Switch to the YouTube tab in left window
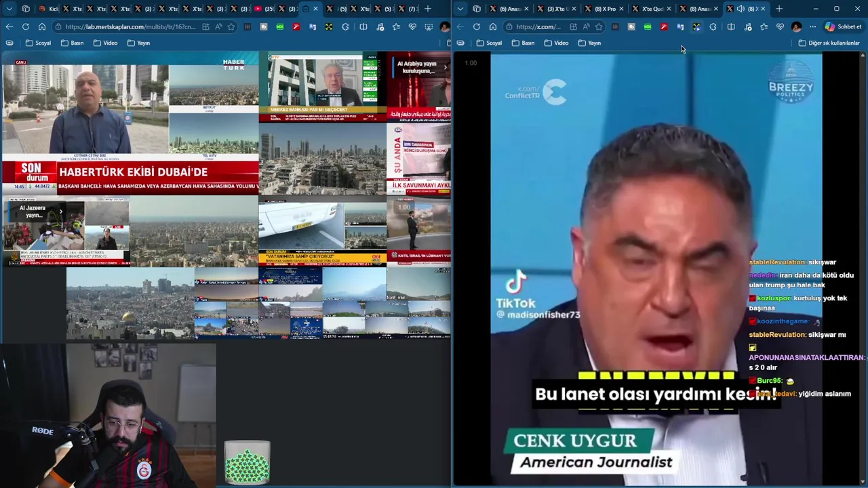The image size is (868, 488). [262, 9]
